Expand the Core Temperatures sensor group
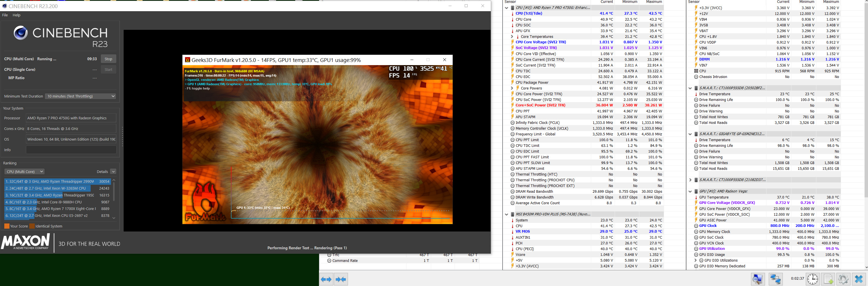The image size is (868, 286). coord(512,37)
